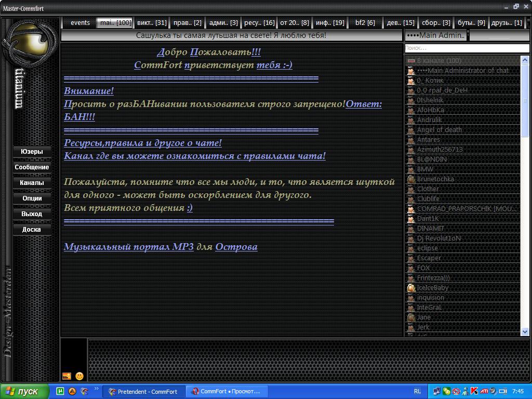Open the smiley emoticon picker
The height and width of the screenshot is (399, 532).
79,376
